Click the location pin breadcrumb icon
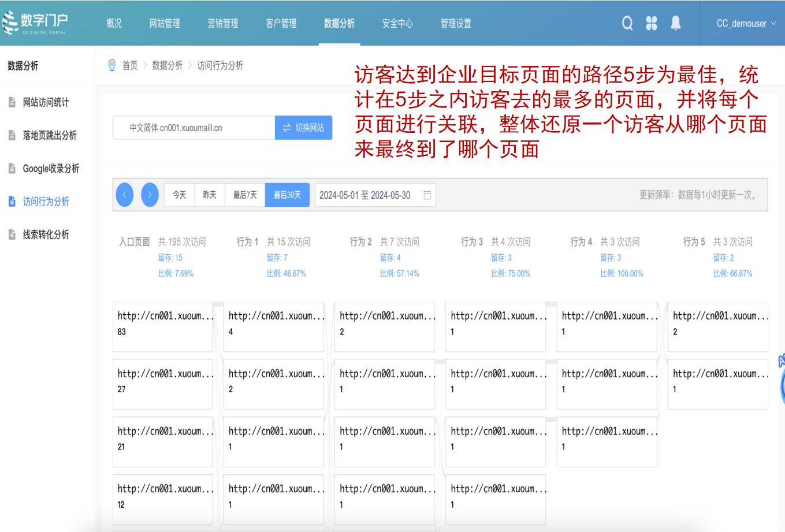The height and width of the screenshot is (532, 785). coord(112,65)
